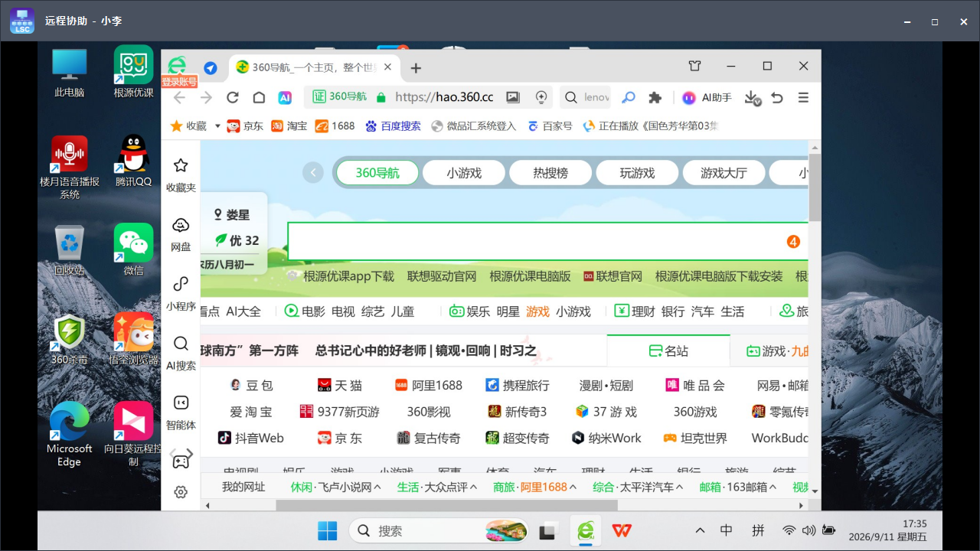Image resolution: width=980 pixels, height=551 pixels.
Task: Click the browser home page icon
Action: pos(259,97)
